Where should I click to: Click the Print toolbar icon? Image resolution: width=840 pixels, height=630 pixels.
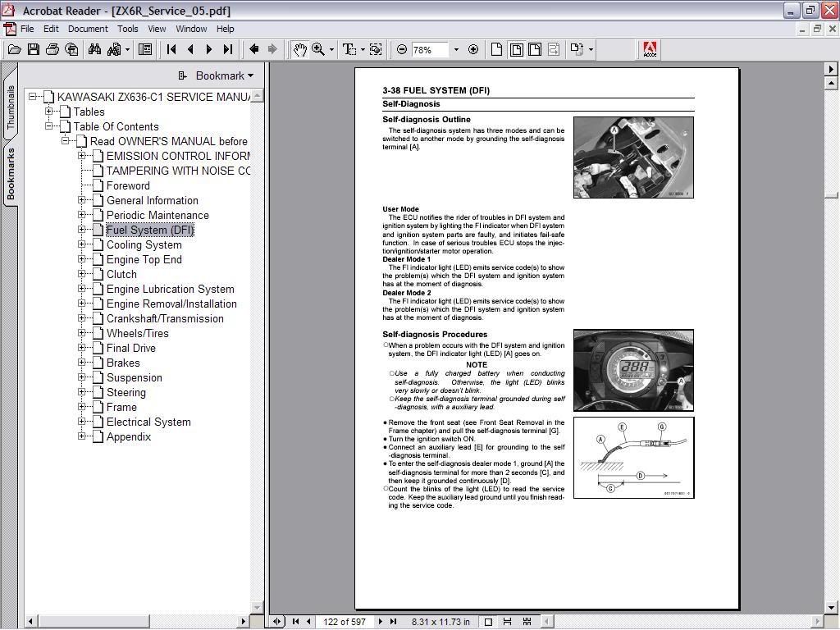click(x=52, y=50)
